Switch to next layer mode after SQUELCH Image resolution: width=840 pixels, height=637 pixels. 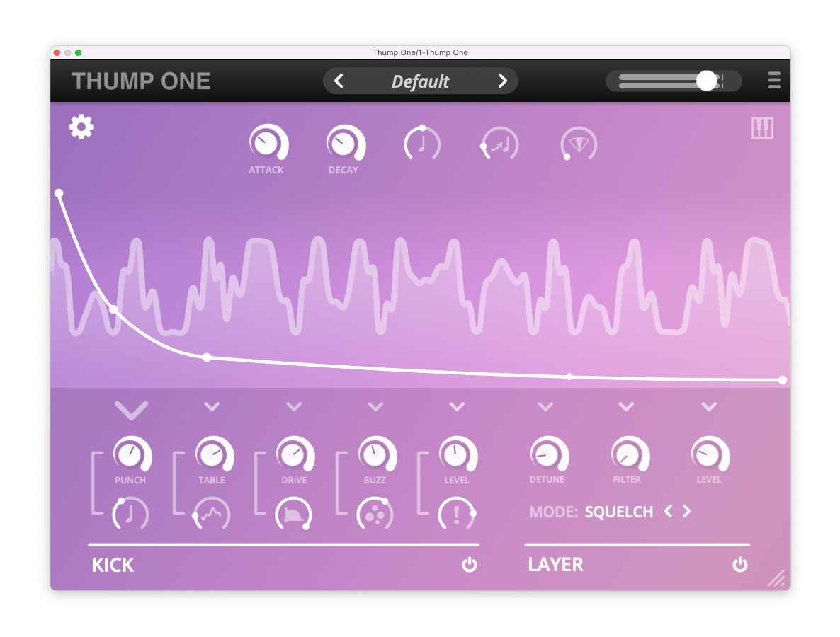pyautogui.click(x=687, y=511)
